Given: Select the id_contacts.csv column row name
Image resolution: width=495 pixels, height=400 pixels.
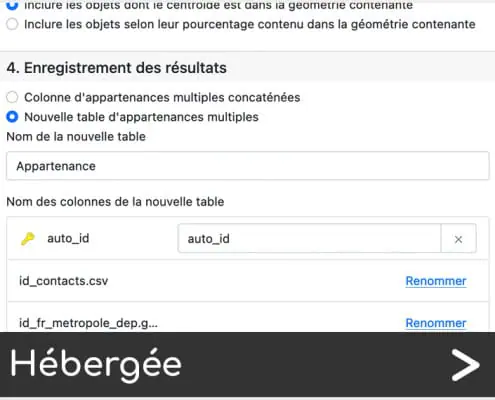Looking at the screenshot, I should (63, 281).
